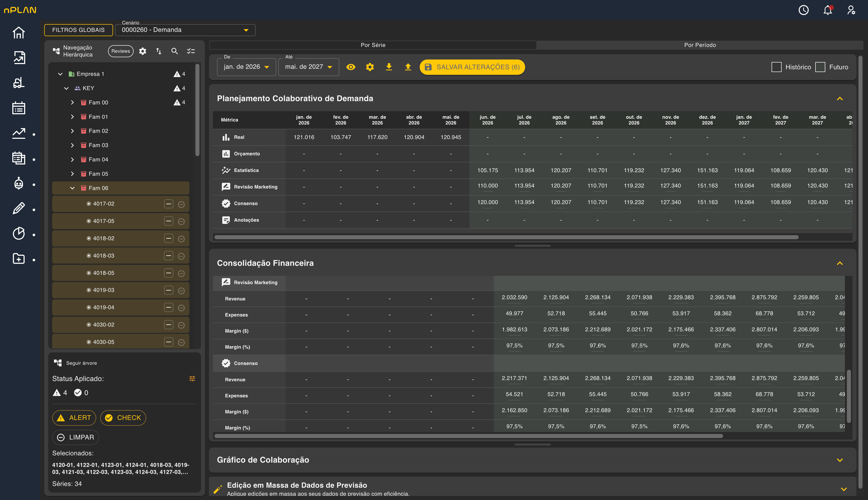Switch to the Por Série tab
The width and height of the screenshot is (868, 500).
pyautogui.click(x=373, y=45)
